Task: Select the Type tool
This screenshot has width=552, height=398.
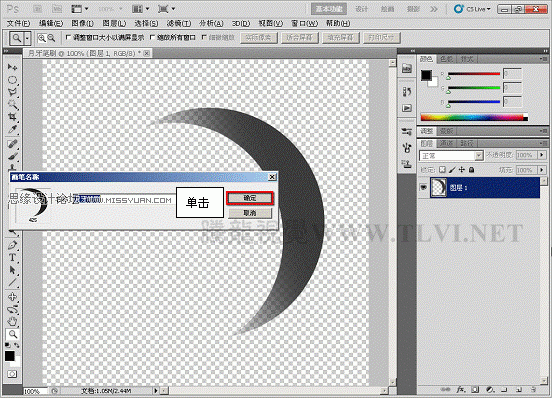Action: coord(12,257)
